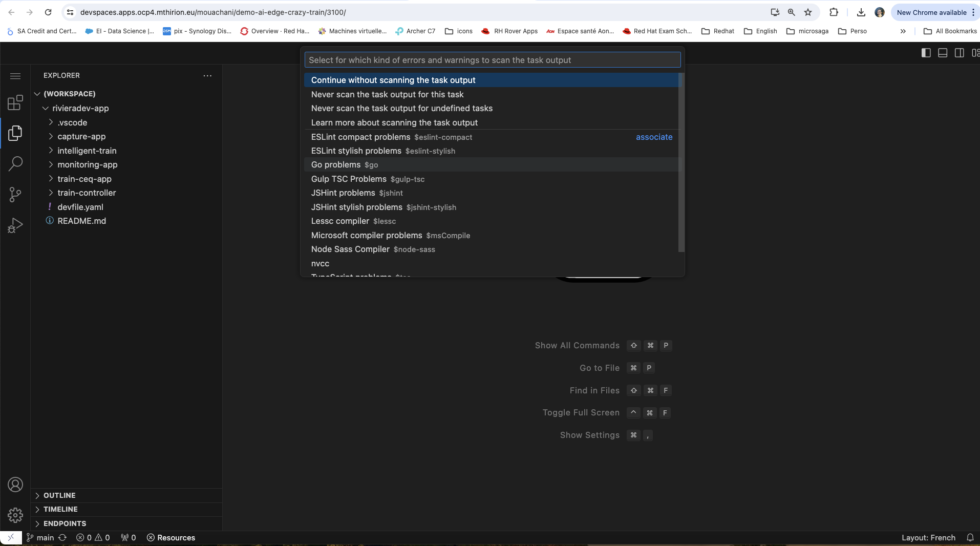The width and height of the screenshot is (980, 546).
Task: Toggle the secondary side bar layout button
Action: pyautogui.click(x=960, y=53)
